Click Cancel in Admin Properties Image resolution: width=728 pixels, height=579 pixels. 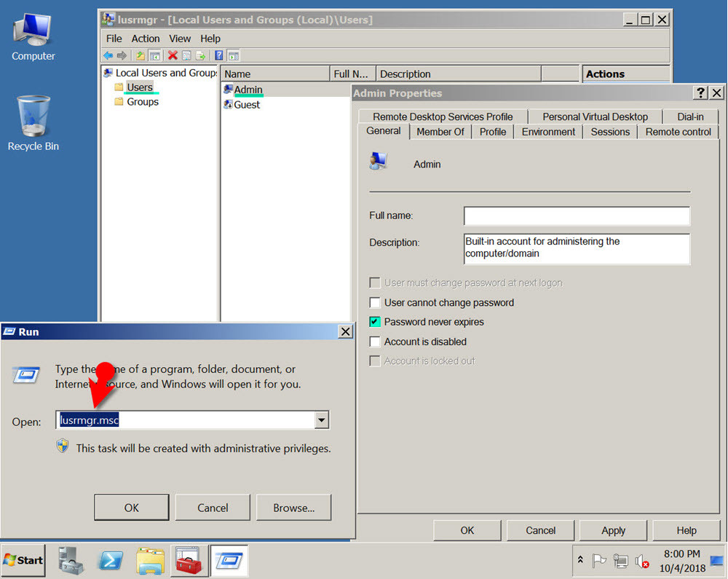(540, 530)
